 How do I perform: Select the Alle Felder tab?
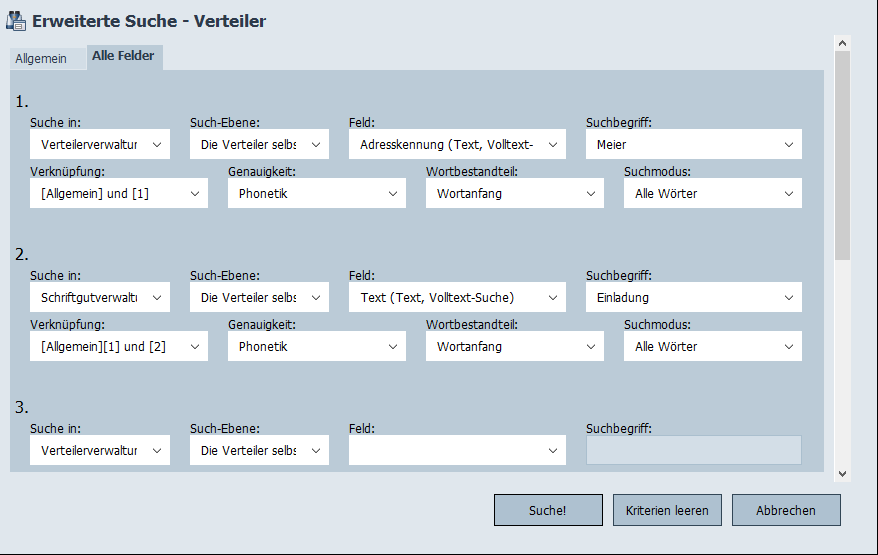point(123,57)
